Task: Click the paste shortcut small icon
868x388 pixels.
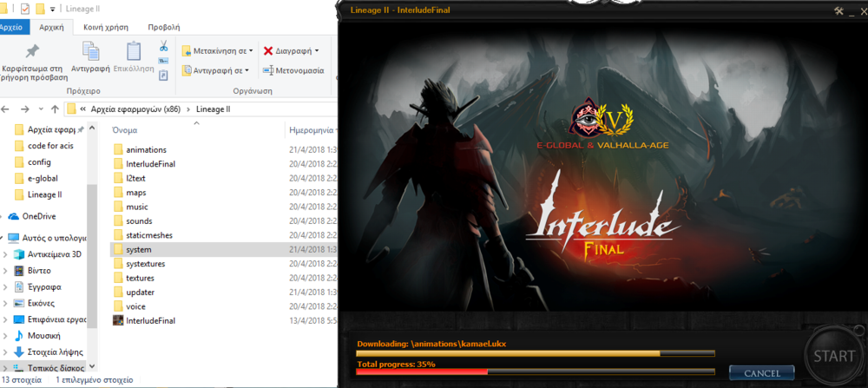Action: (163, 75)
